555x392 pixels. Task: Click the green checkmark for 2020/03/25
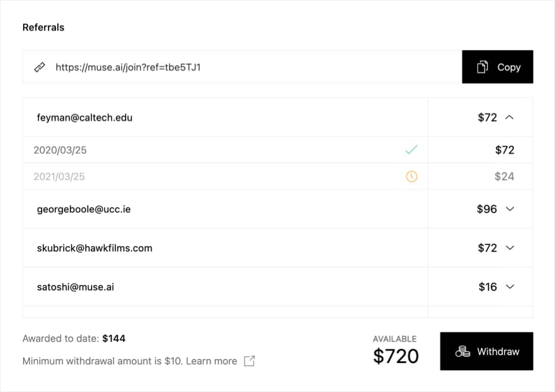click(x=411, y=150)
